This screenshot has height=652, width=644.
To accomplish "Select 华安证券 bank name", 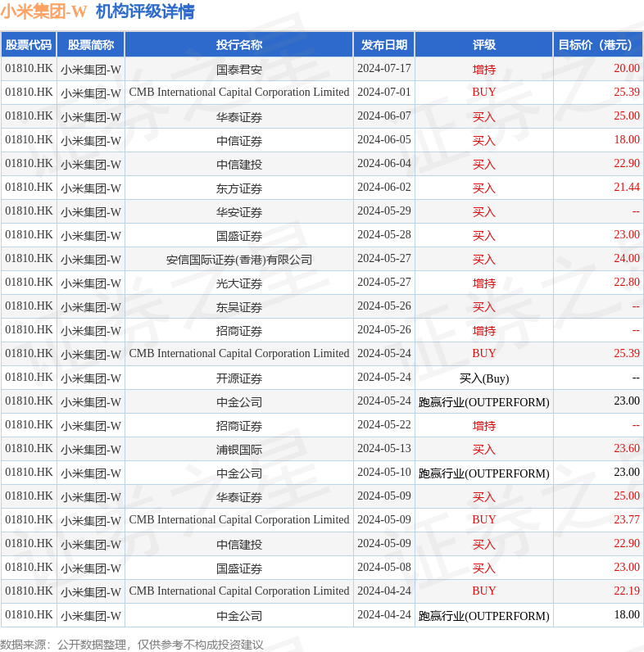I will [238, 211].
